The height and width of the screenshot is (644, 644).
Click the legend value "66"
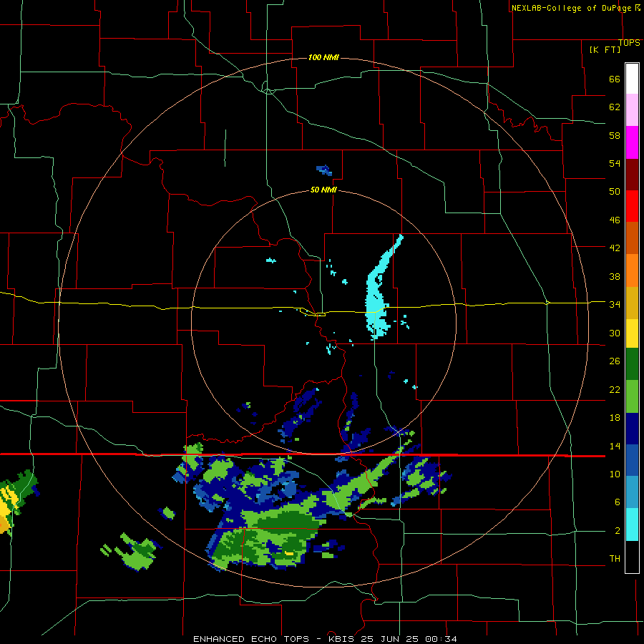(615, 79)
